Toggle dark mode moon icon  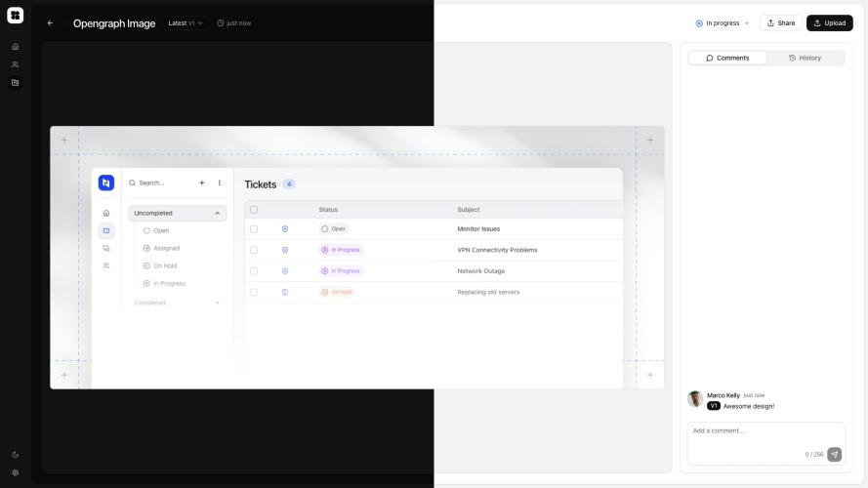click(x=16, y=455)
